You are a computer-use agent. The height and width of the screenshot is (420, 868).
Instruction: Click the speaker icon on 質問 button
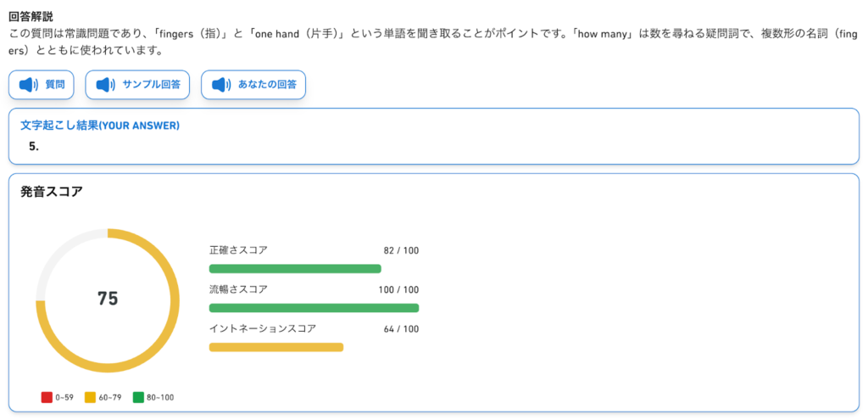pos(29,85)
